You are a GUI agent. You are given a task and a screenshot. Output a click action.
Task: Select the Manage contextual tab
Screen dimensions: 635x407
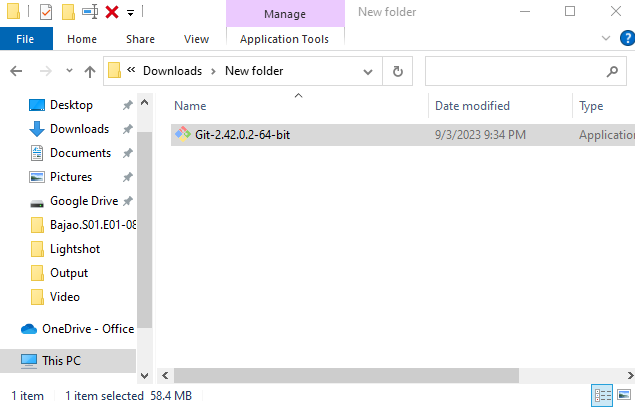pyautogui.click(x=285, y=14)
